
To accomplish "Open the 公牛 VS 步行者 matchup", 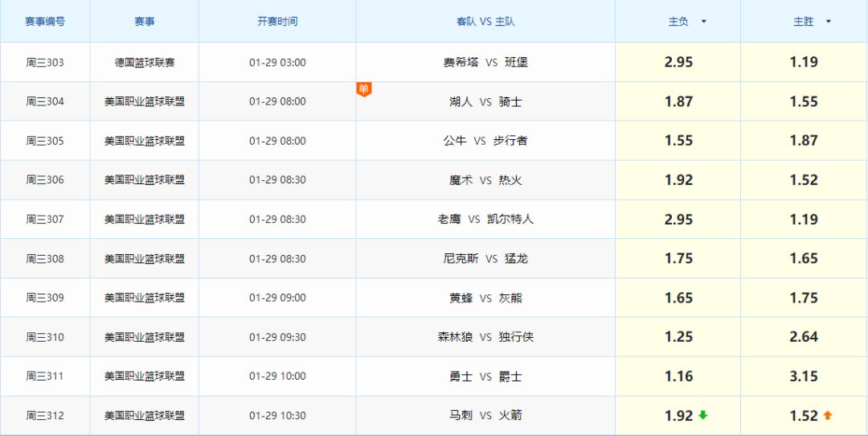I will [485, 142].
